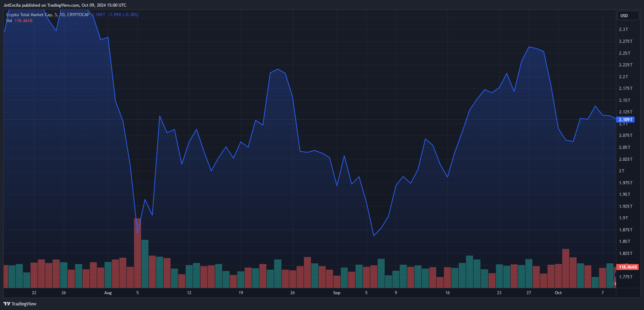Click the tallest red volume bar

click(137, 253)
